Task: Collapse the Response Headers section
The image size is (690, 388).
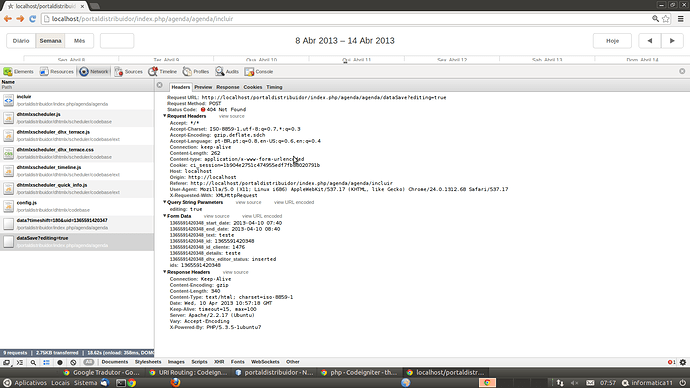Action: click(x=165, y=272)
